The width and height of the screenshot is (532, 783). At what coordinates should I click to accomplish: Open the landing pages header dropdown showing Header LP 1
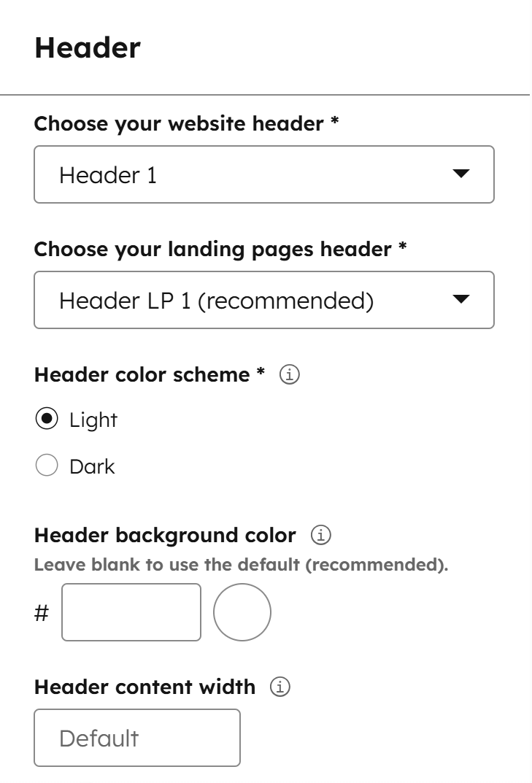(x=264, y=299)
